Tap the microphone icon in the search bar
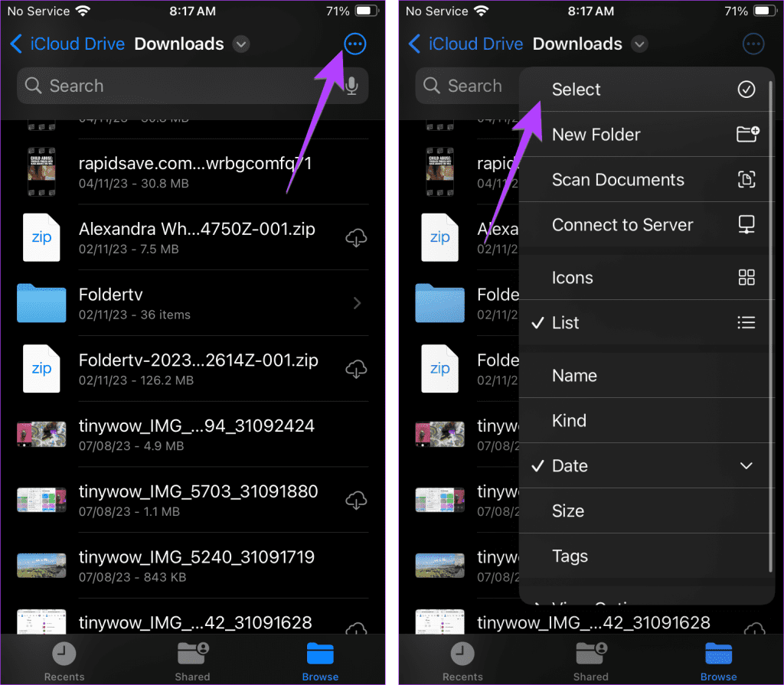This screenshot has width=784, height=685. [351, 86]
